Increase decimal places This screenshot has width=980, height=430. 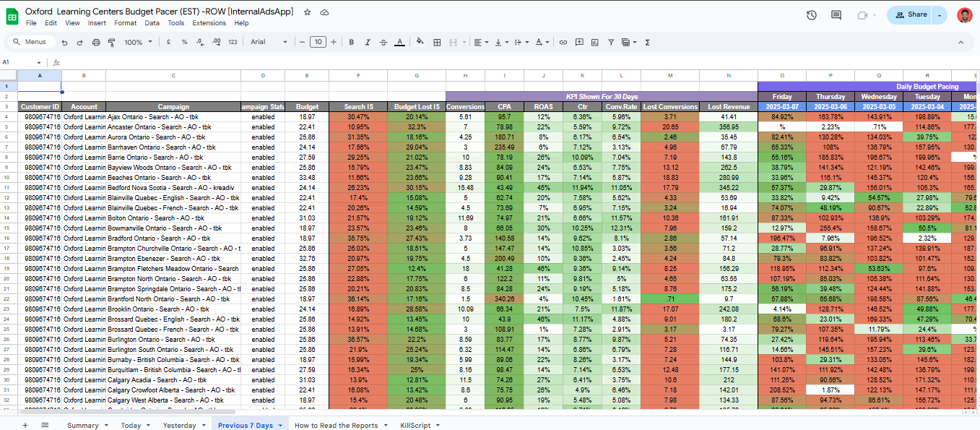point(215,43)
